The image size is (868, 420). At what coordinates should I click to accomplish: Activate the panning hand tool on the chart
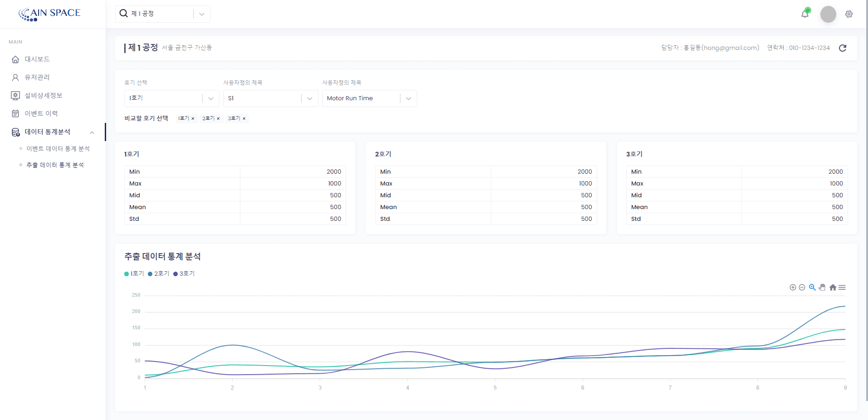coord(822,287)
